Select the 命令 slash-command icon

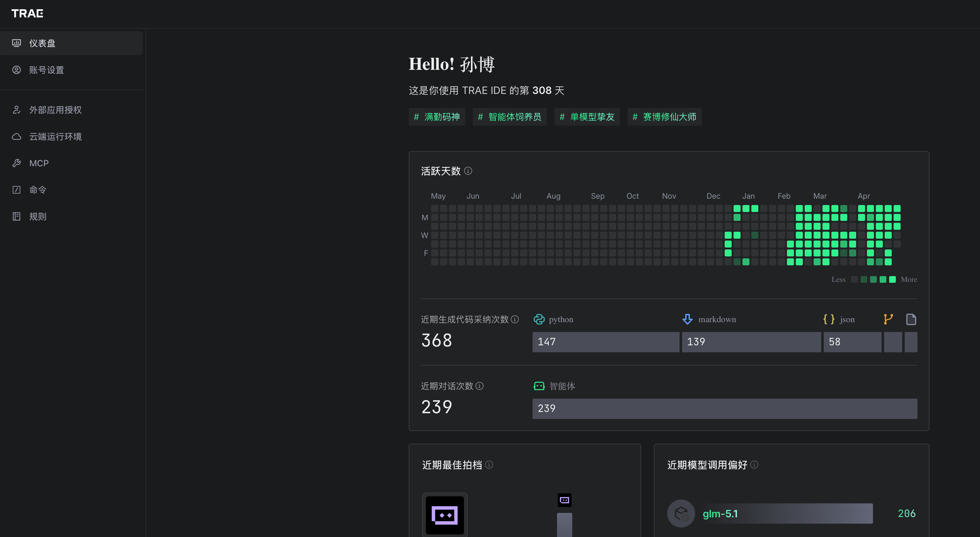17,190
